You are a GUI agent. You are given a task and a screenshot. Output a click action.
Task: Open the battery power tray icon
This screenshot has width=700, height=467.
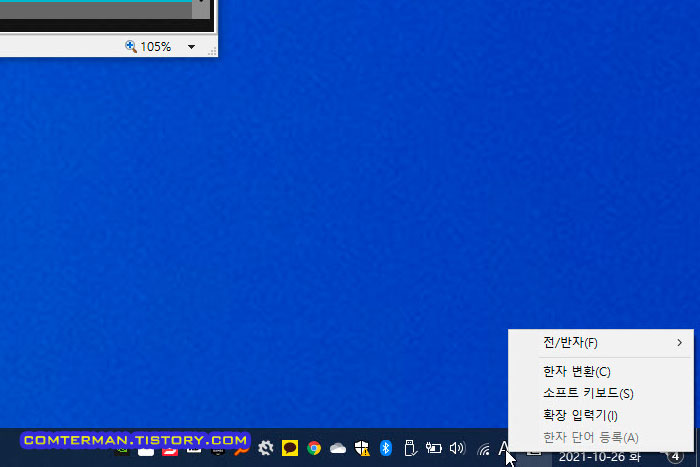[433, 448]
